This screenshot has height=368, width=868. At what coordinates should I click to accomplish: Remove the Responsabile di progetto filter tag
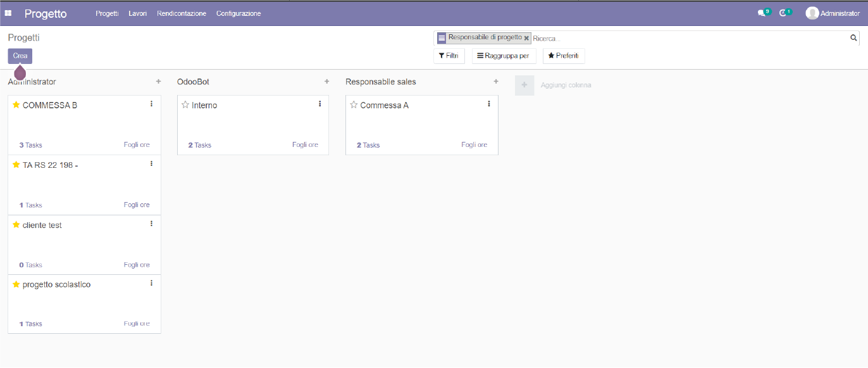click(x=526, y=39)
